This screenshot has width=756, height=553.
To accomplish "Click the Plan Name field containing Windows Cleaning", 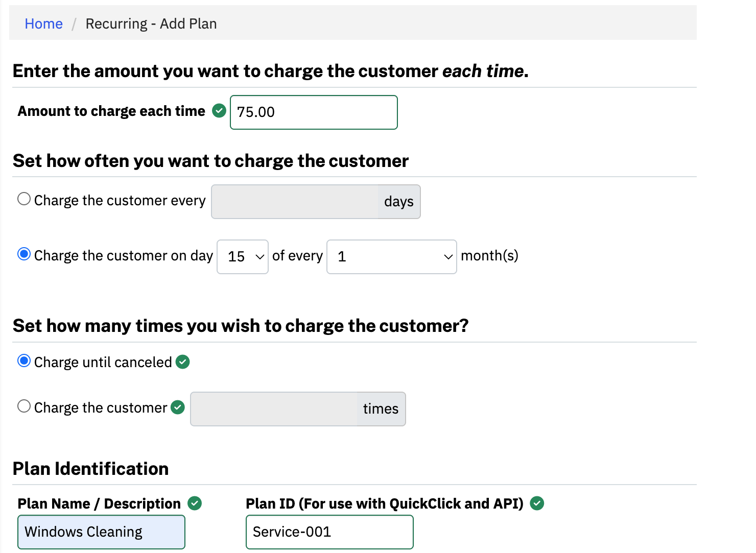I will 101,532.
